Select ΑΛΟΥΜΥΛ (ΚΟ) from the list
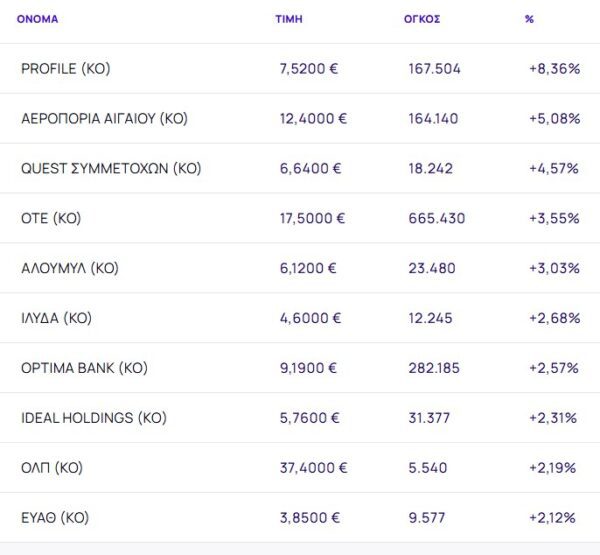The height and width of the screenshot is (555, 600). (69, 268)
